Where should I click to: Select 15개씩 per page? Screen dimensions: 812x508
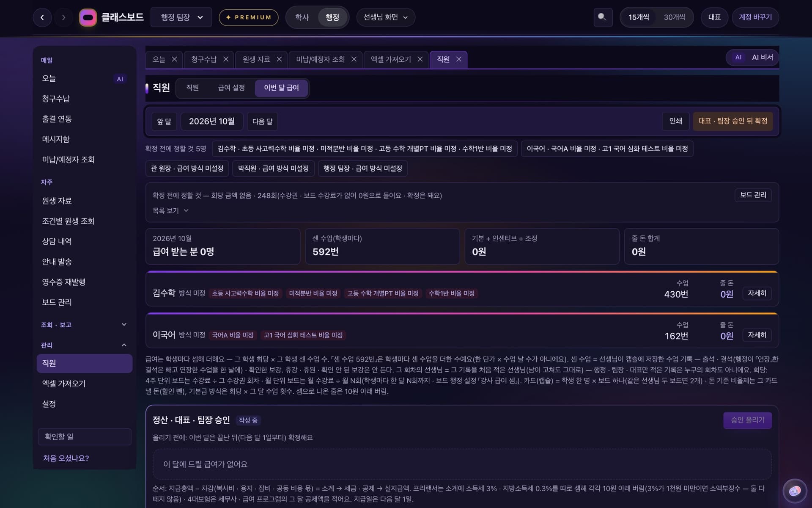pos(639,17)
